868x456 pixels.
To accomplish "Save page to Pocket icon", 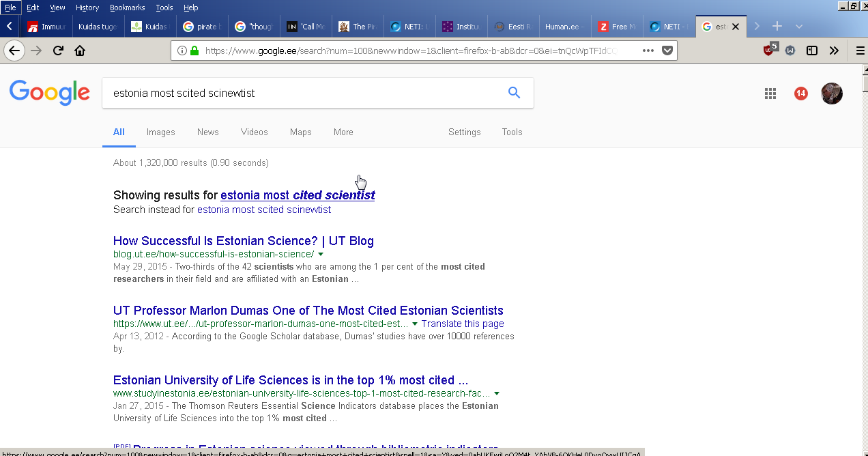I will [x=668, y=51].
